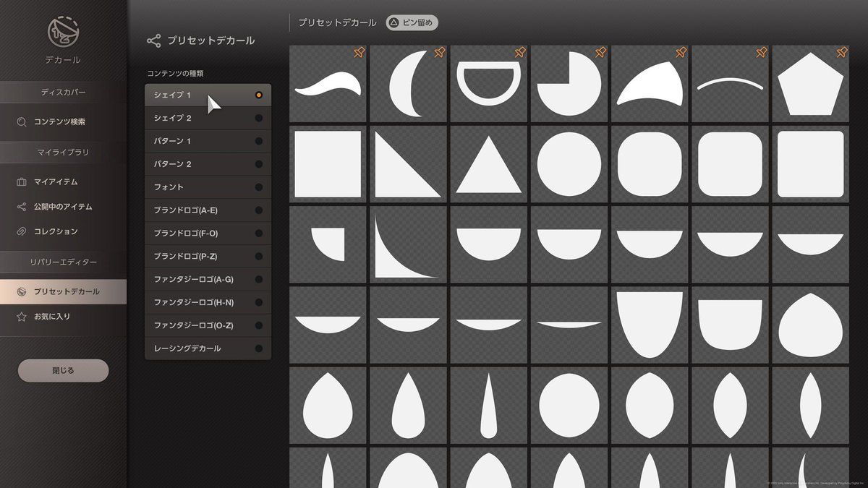This screenshot has height=488, width=868.
Task: Click the share icon beside 公開中のアイテム
Action: pyautogui.click(x=22, y=207)
